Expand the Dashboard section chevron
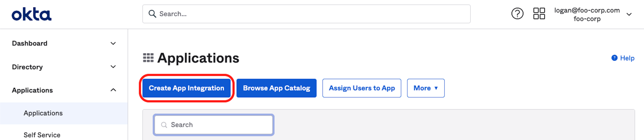This screenshot has height=140, width=644. 113,43
